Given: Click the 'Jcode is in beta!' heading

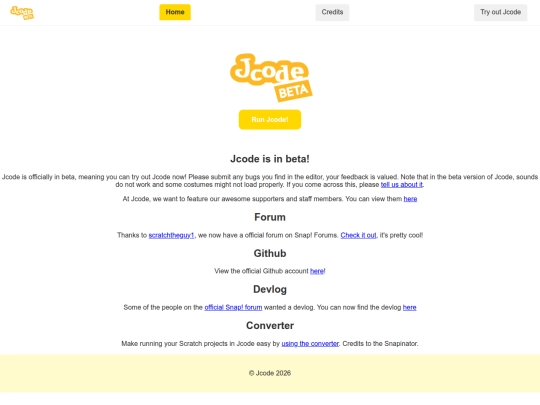Looking at the screenshot, I should [270, 159].
